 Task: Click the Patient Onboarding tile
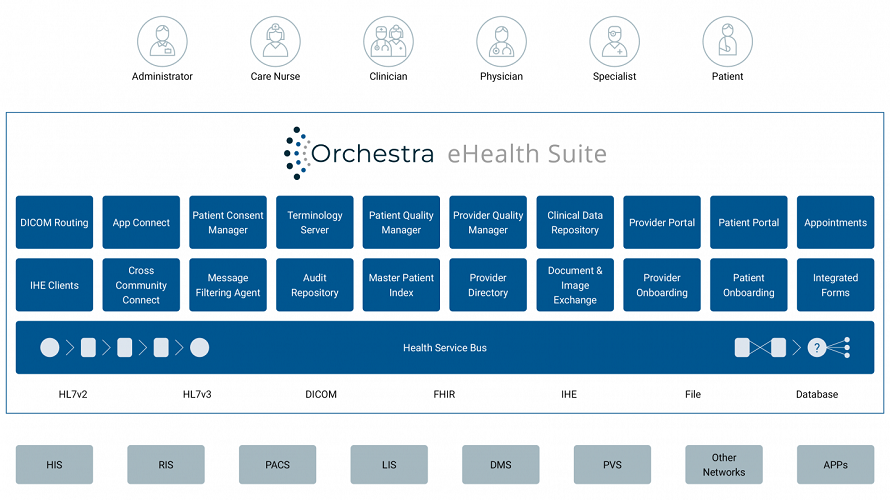749,285
